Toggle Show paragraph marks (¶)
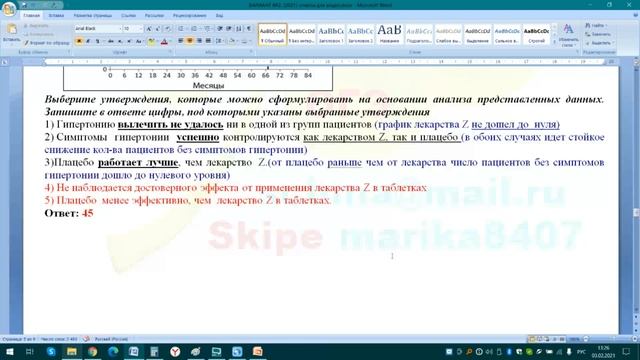 coord(249,29)
